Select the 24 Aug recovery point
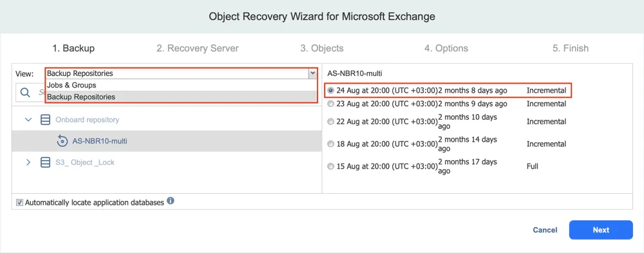The image size is (644, 253). 331,90
